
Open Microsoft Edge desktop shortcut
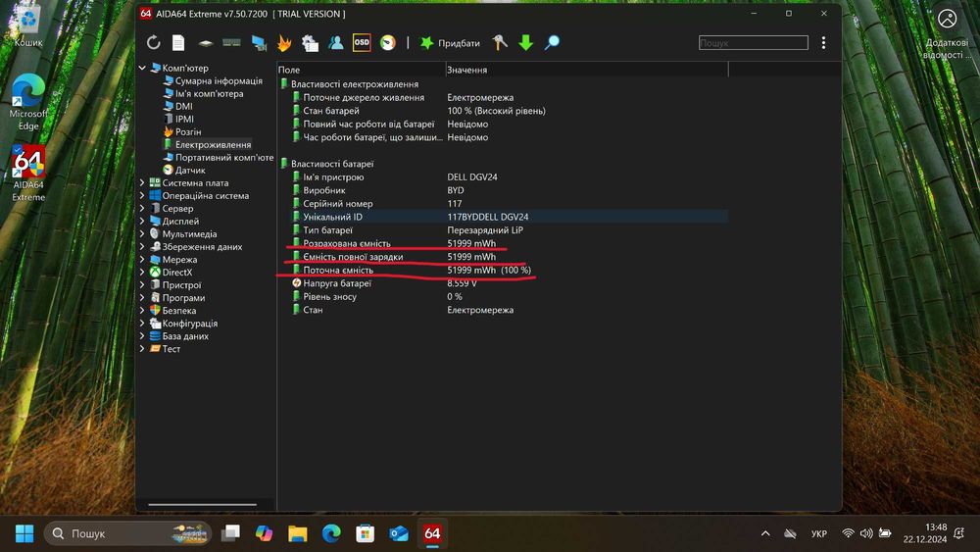tap(28, 102)
